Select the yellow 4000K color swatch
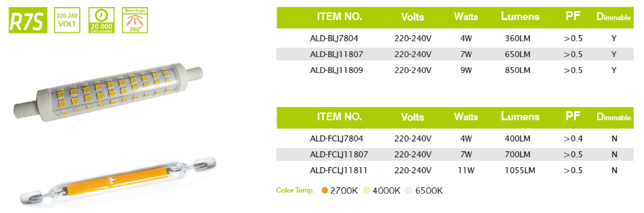 (367, 190)
